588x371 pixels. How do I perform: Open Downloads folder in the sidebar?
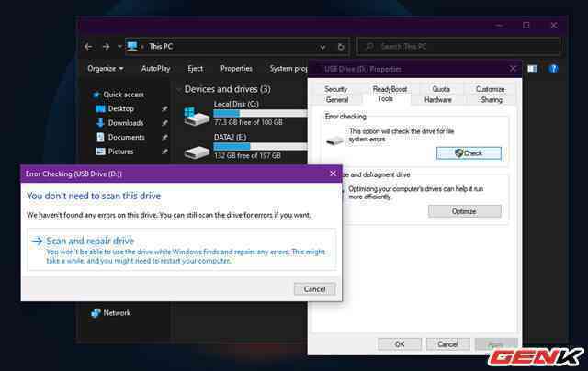(126, 123)
